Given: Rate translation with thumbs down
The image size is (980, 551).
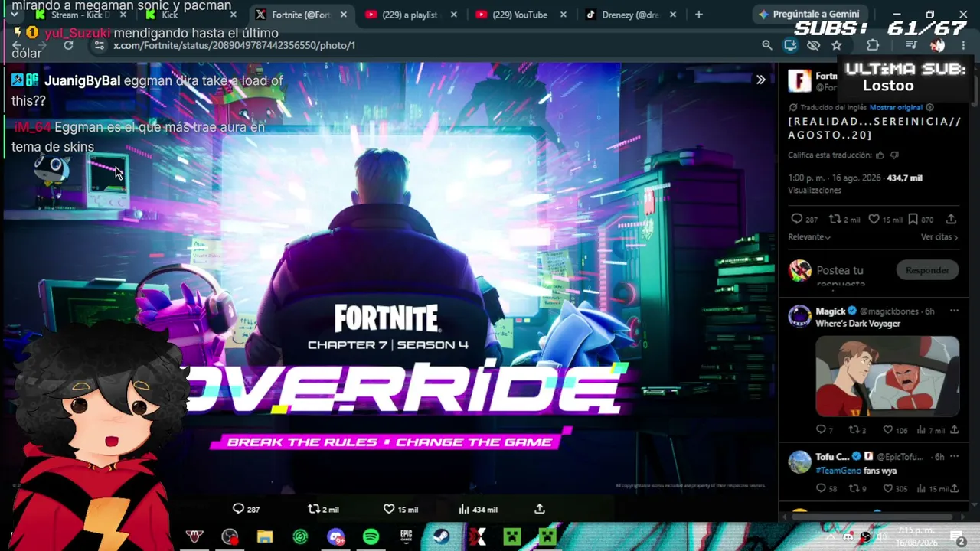Looking at the screenshot, I should point(894,155).
